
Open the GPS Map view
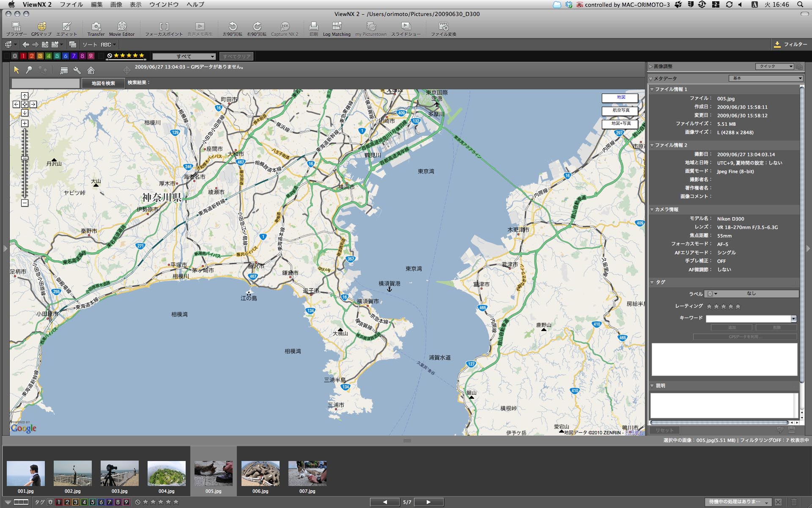[x=41, y=29]
